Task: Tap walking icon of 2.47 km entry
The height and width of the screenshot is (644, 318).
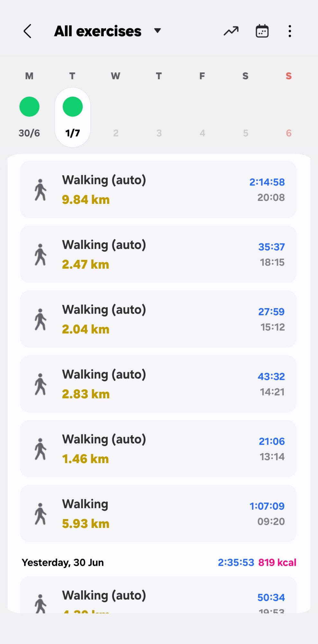Action: pos(41,254)
